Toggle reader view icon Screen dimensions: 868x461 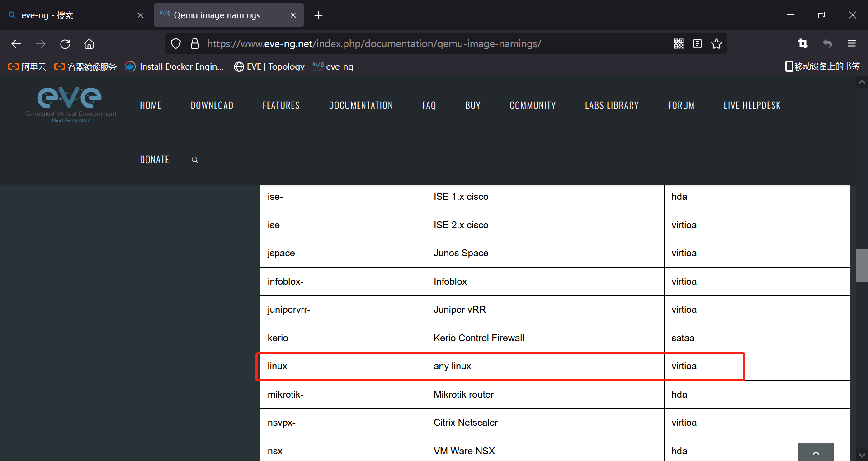698,44
